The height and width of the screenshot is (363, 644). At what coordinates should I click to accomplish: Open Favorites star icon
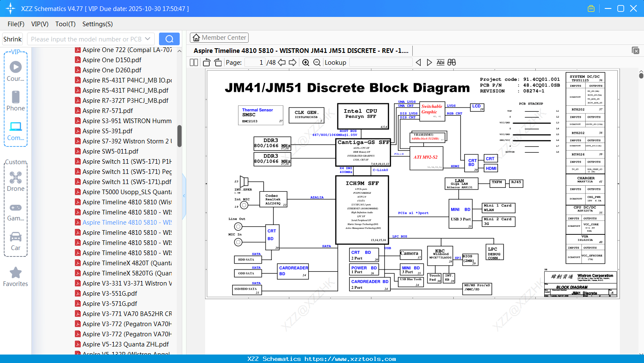[x=16, y=272]
